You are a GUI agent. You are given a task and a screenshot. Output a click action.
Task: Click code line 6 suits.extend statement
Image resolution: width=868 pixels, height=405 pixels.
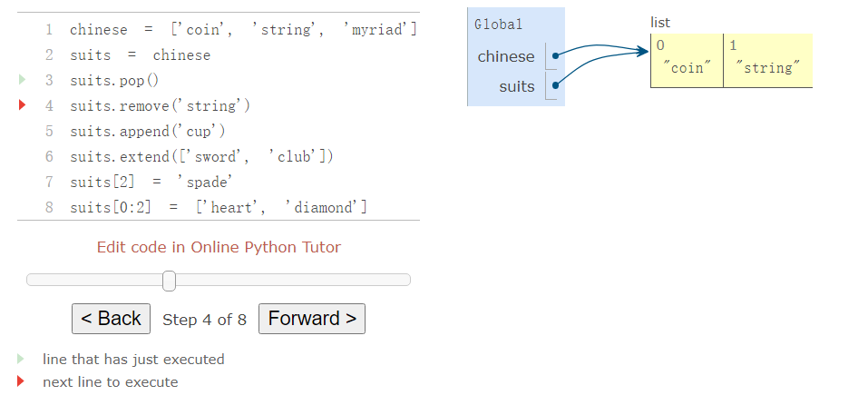point(201,156)
